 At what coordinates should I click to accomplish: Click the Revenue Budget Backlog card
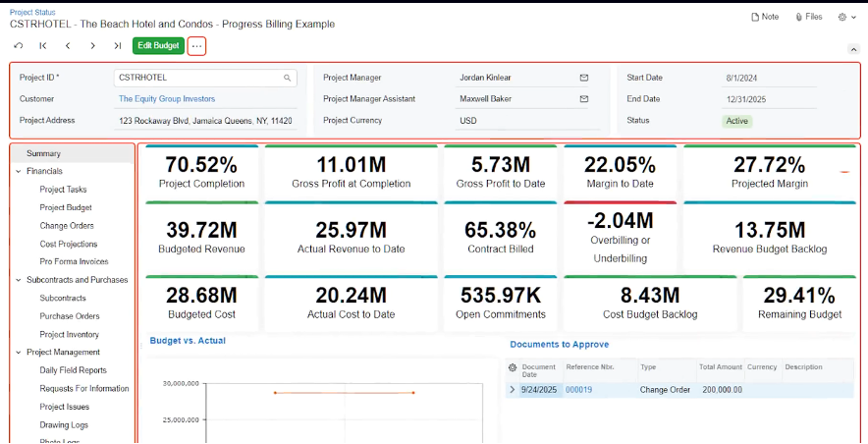pos(770,237)
